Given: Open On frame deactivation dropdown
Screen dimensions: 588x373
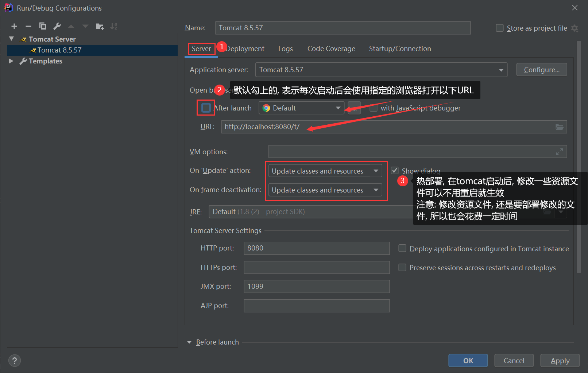Looking at the screenshot, I should pyautogui.click(x=325, y=190).
